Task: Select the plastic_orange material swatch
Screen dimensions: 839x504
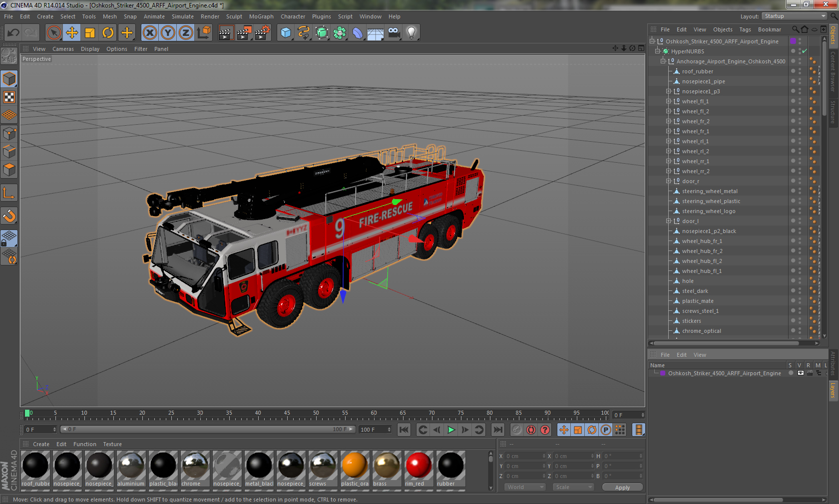Action: tap(355, 469)
